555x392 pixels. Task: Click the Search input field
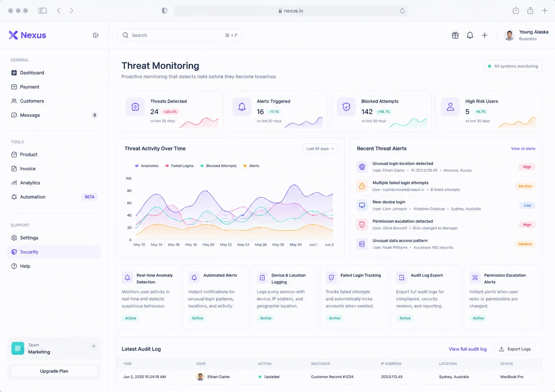tap(179, 35)
